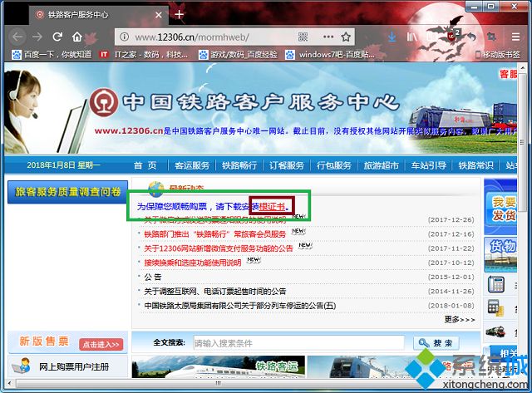Open the page actions three-dot menu
This screenshot has width=532, height=393.
click(328, 37)
